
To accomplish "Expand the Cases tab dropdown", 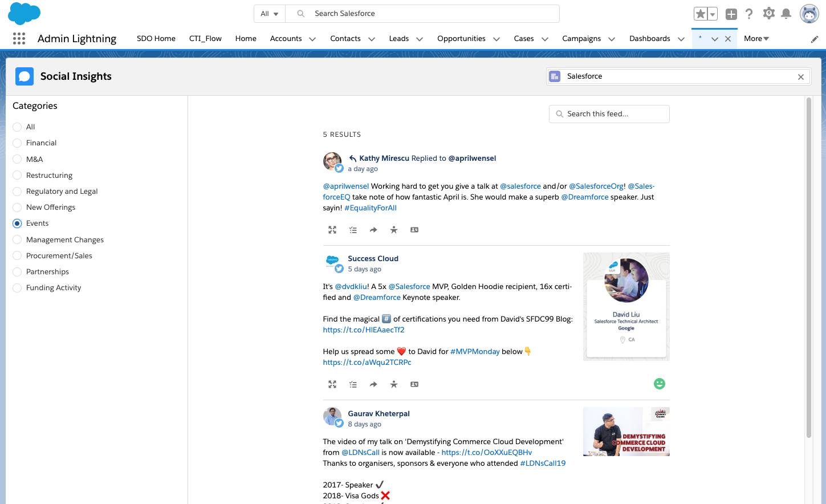I will tap(545, 39).
